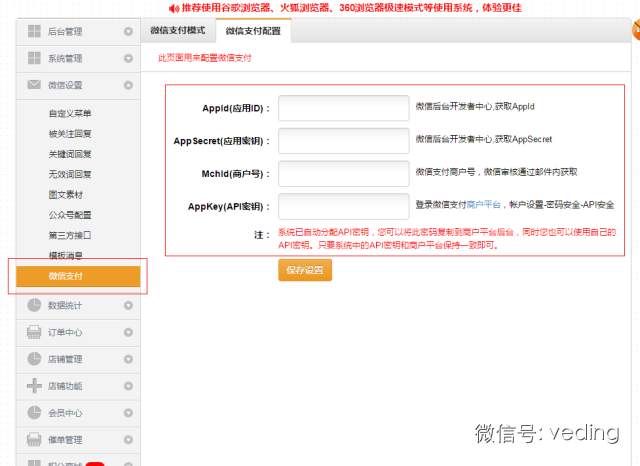The image size is (640, 466).
Task: Click the 微信设置 envelope icon
Action: pyautogui.click(x=34, y=84)
